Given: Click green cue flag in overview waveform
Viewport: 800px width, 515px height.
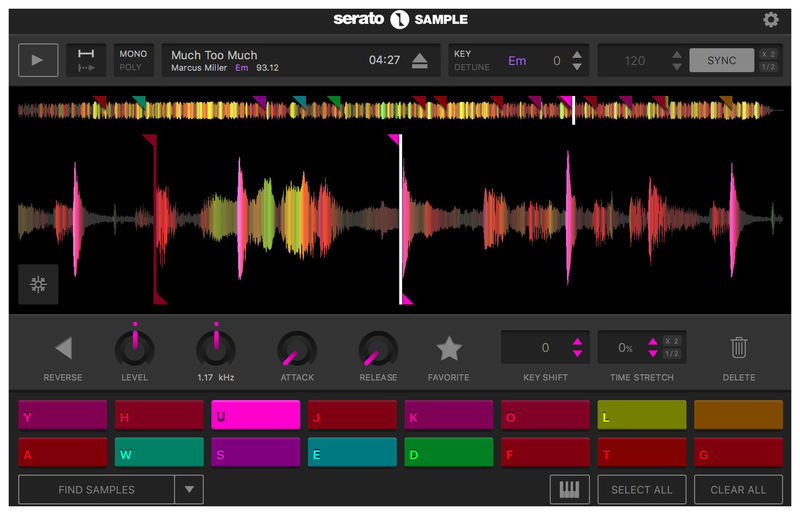Looking at the screenshot, I should (334, 102).
